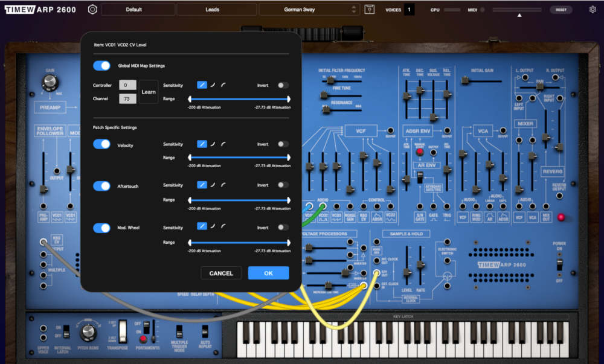604x364 pixels.
Task: Click linear curve icon in Global MIDI settings
Action: click(202, 85)
